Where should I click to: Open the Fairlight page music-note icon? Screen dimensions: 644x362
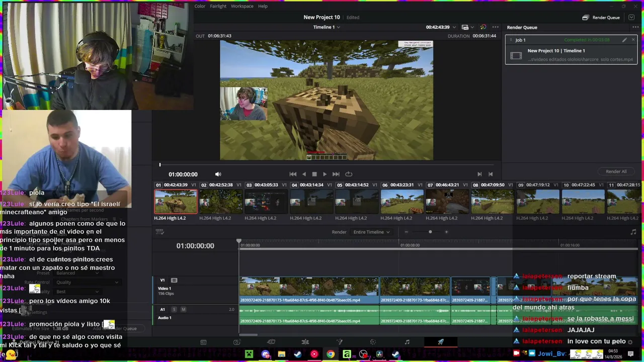point(407,342)
